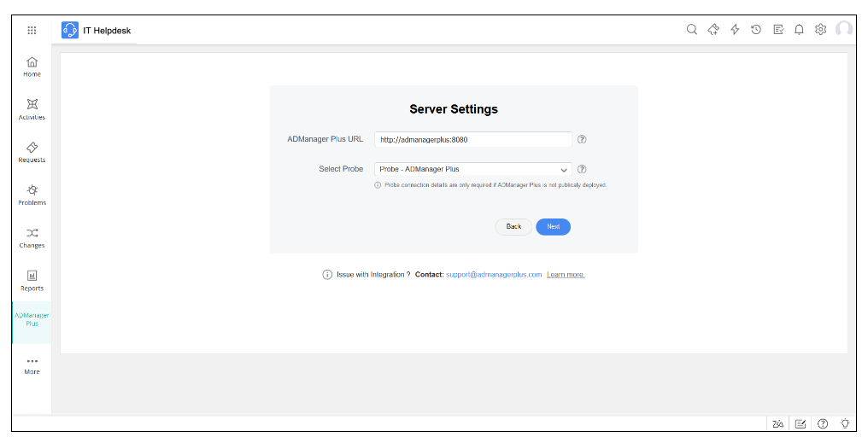Open Activities in the sidebar
This screenshot has width=868, height=437.
(32, 109)
